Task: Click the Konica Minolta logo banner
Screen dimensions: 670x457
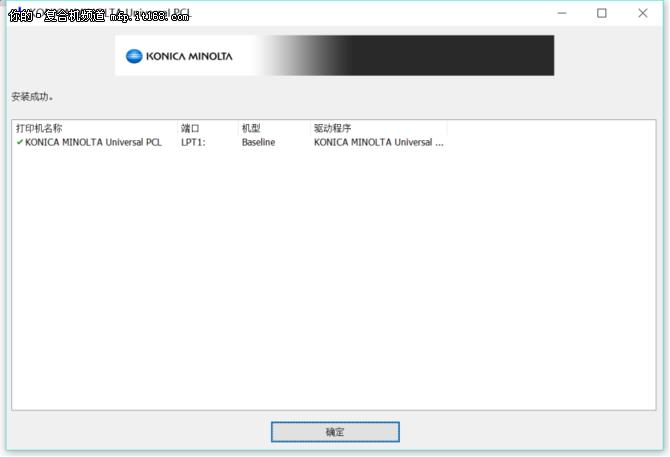Action: tap(335, 56)
